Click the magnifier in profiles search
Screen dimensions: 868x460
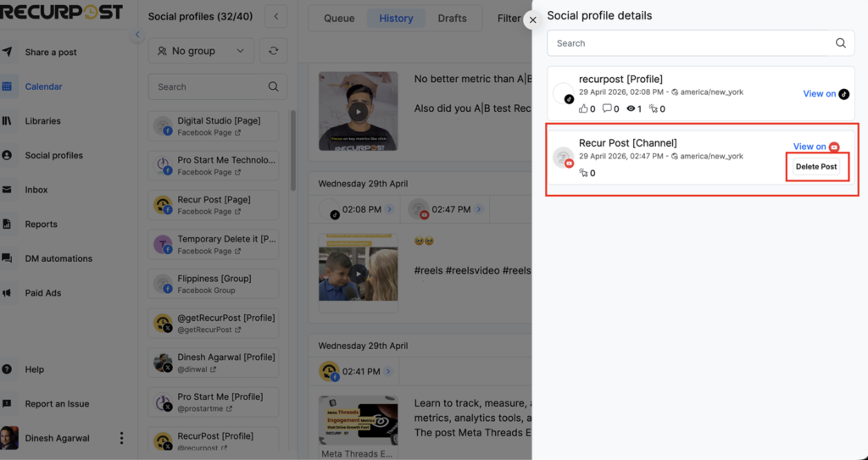click(x=274, y=87)
